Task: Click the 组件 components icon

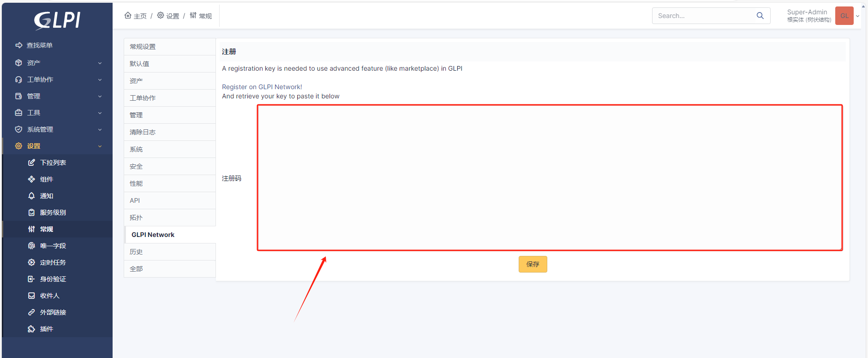Action: coord(31,179)
